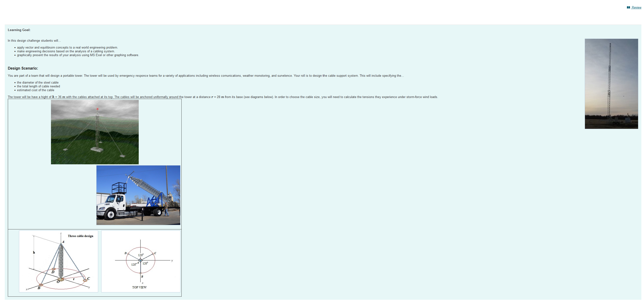Click anchor ring B in 3D diagram
This screenshot has height=304, width=644.
41,285
